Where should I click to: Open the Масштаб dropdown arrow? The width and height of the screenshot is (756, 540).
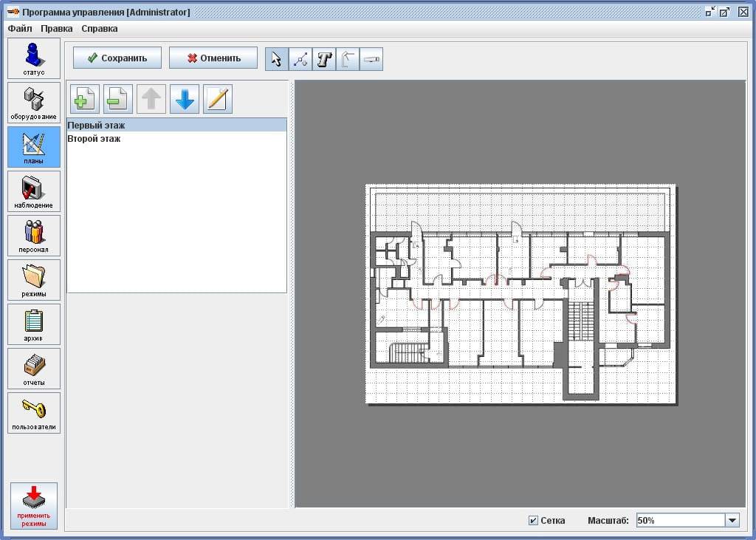tap(732, 521)
